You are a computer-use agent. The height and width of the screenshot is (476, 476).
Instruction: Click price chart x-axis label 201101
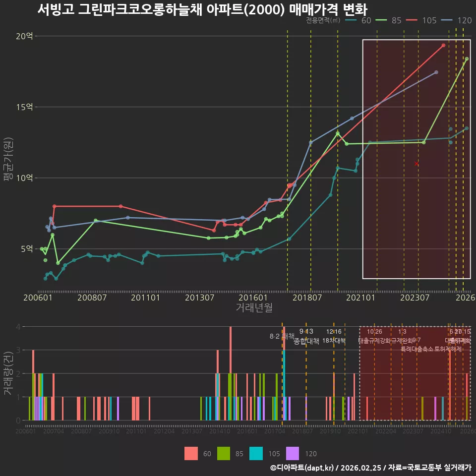[x=145, y=297]
